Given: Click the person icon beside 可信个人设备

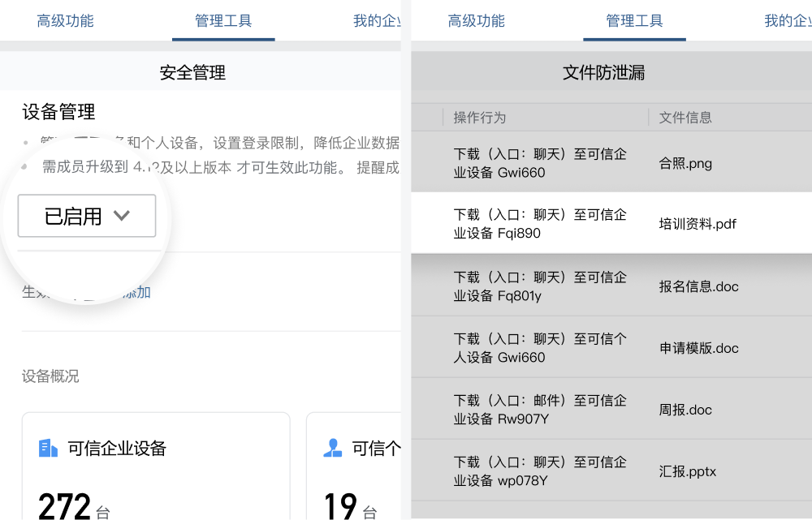Looking at the screenshot, I should coord(332,448).
